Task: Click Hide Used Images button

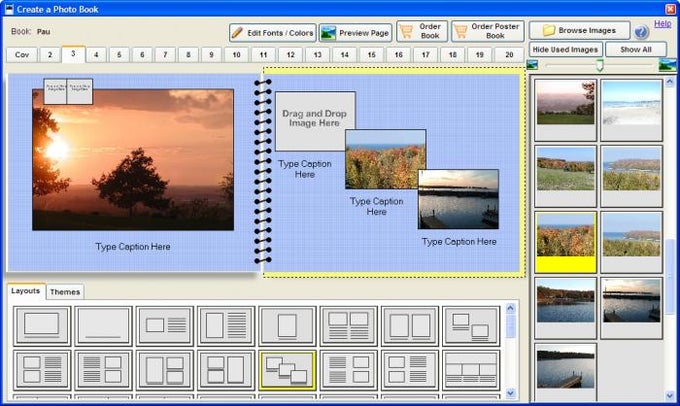Action: tap(565, 49)
